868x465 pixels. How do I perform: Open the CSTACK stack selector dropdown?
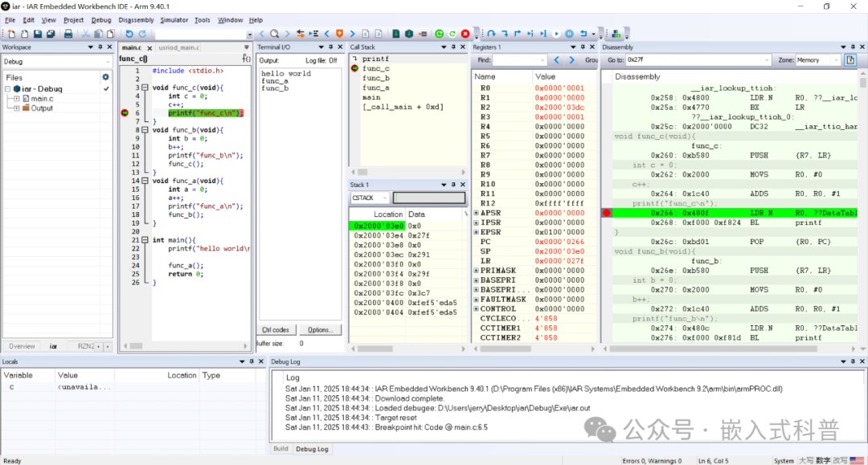point(385,198)
